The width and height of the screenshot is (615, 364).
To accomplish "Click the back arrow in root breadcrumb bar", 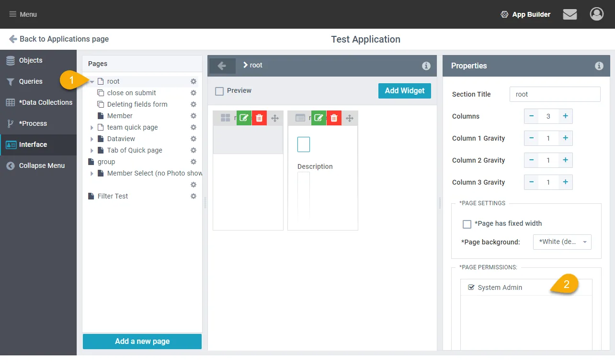I will pos(222,66).
